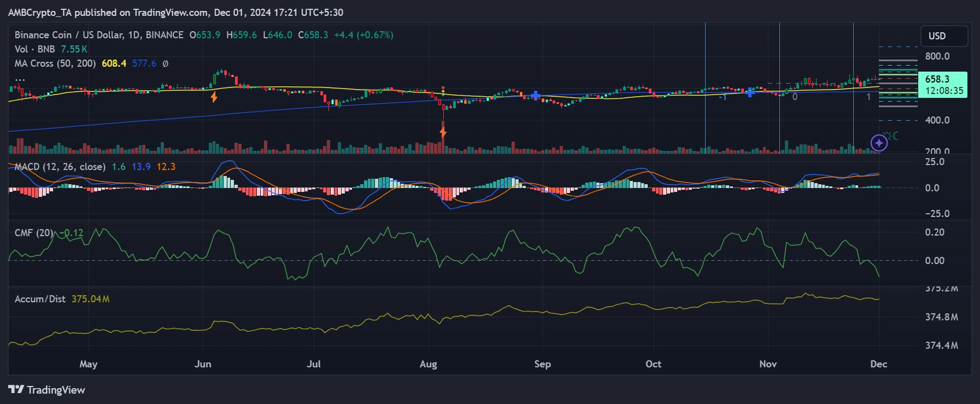The height and width of the screenshot is (404, 980).
Task: Click the MACD value 13.9
Action: tap(141, 167)
